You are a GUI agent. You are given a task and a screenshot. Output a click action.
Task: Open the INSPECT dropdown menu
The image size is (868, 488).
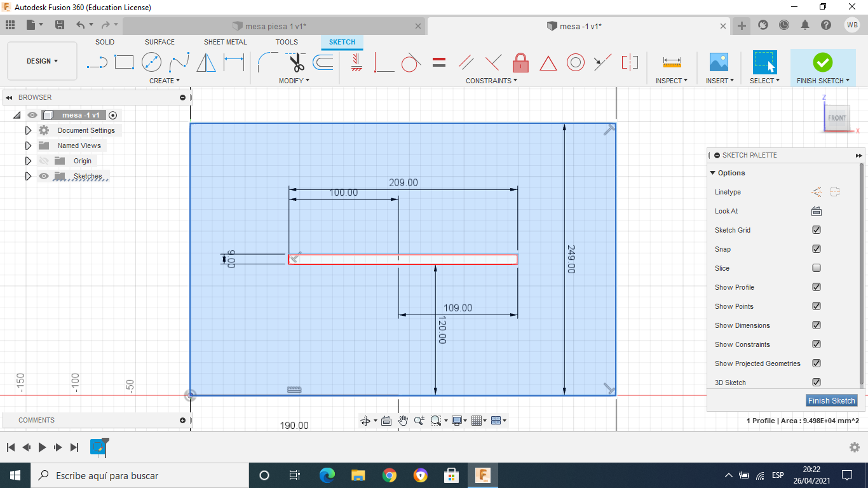point(672,81)
